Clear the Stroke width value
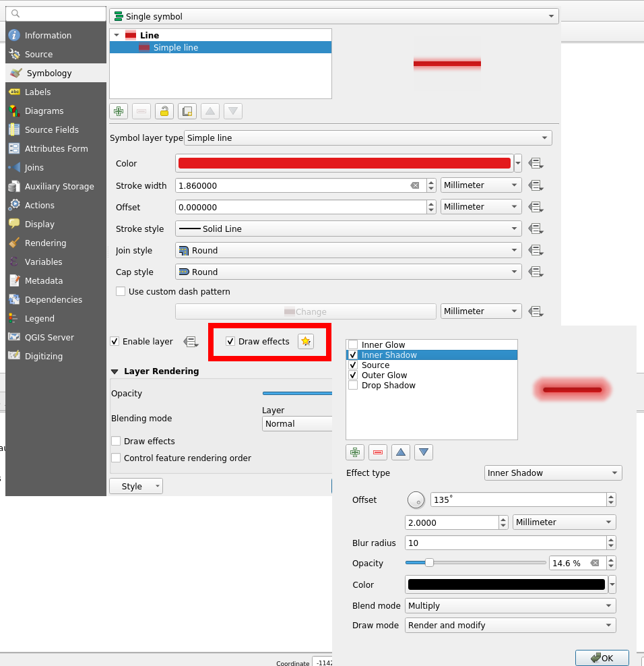The width and height of the screenshot is (644, 666). click(415, 185)
